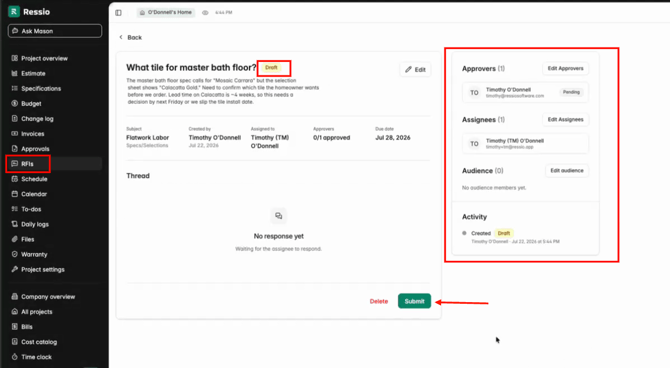The height and width of the screenshot is (368, 670).
Task: Click Edit Approvers button
Action: 565,68
